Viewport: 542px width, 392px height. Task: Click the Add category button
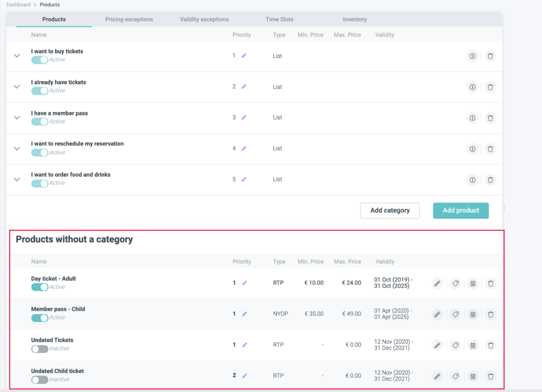(x=389, y=210)
